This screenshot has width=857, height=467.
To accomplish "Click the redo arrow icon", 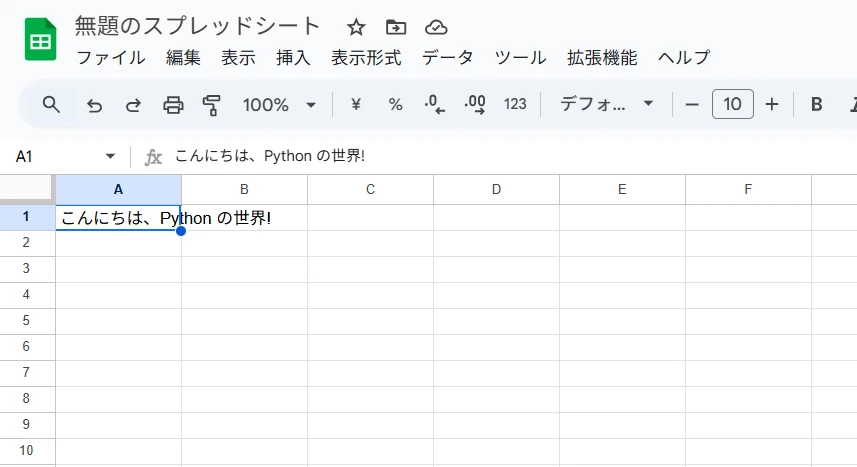I will [x=133, y=104].
